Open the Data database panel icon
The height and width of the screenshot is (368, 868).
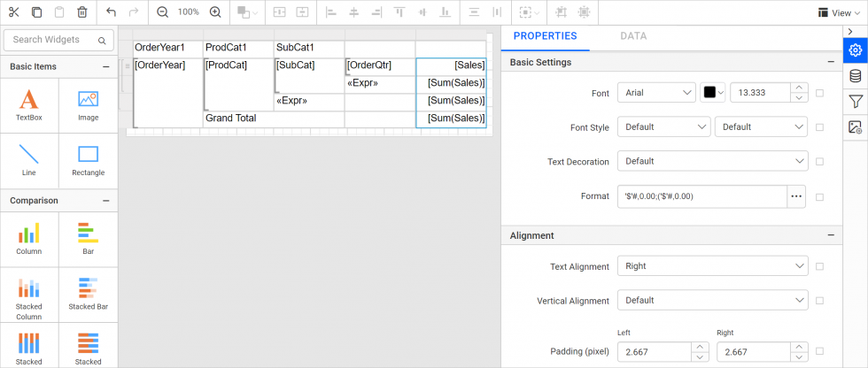(856, 76)
